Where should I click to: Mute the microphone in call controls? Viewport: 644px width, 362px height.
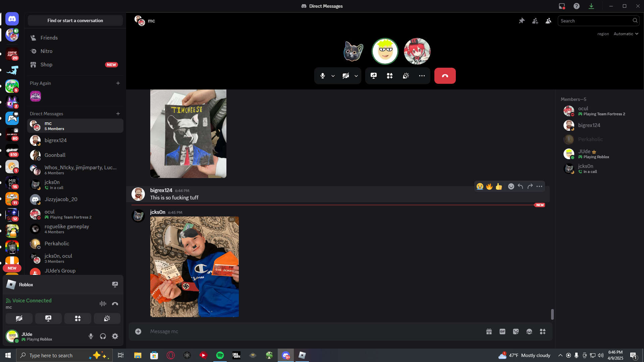[x=322, y=76]
